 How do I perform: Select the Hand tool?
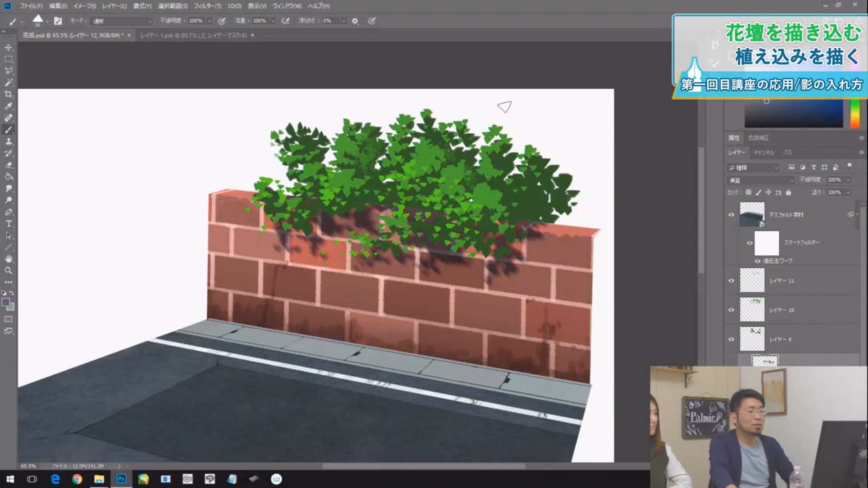[9, 258]
